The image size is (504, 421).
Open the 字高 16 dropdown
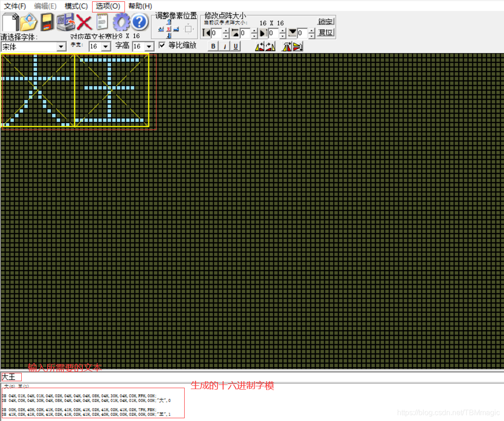pyautogui.click(x=149, y=47)
